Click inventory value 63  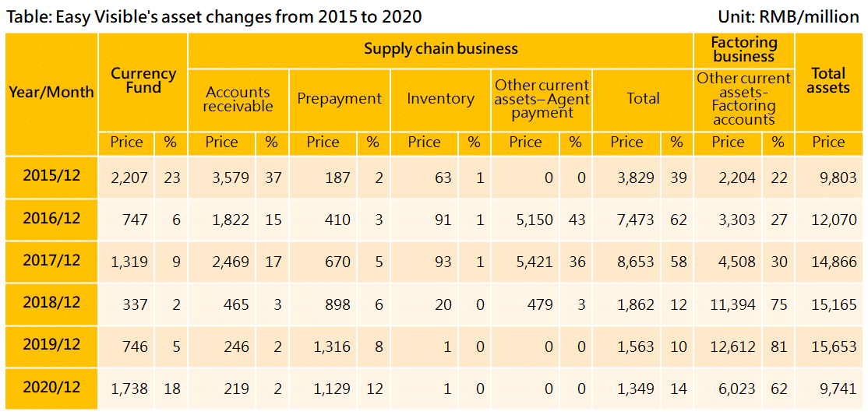pos(443,178)
